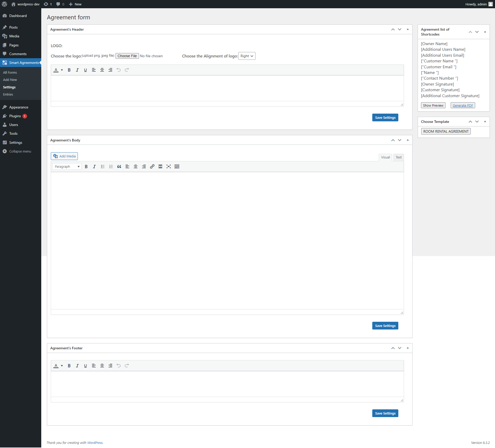
Task: Align text center in the Header editor
Action: coord(102,70)
